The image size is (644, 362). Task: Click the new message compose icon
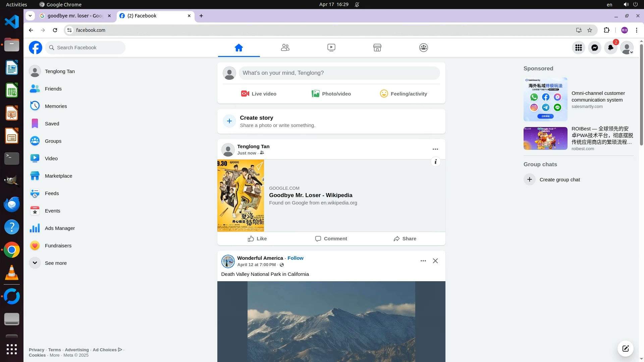click(x=625, y=348)
